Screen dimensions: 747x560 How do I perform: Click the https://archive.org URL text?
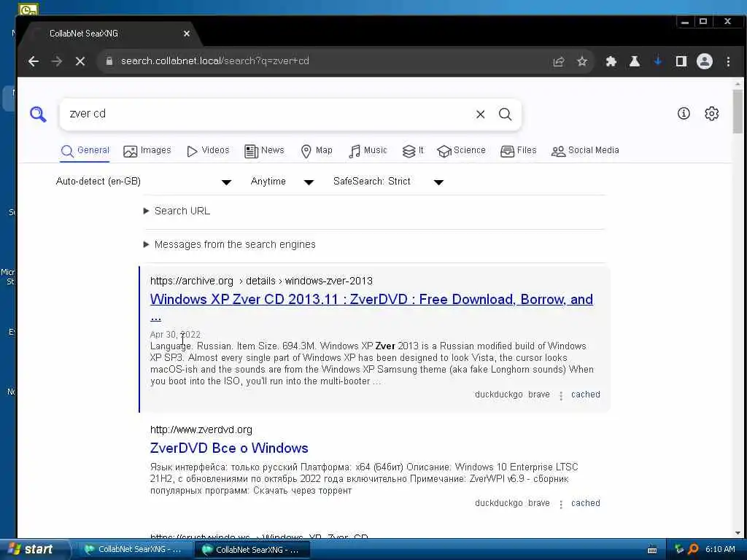coord(192,281)
